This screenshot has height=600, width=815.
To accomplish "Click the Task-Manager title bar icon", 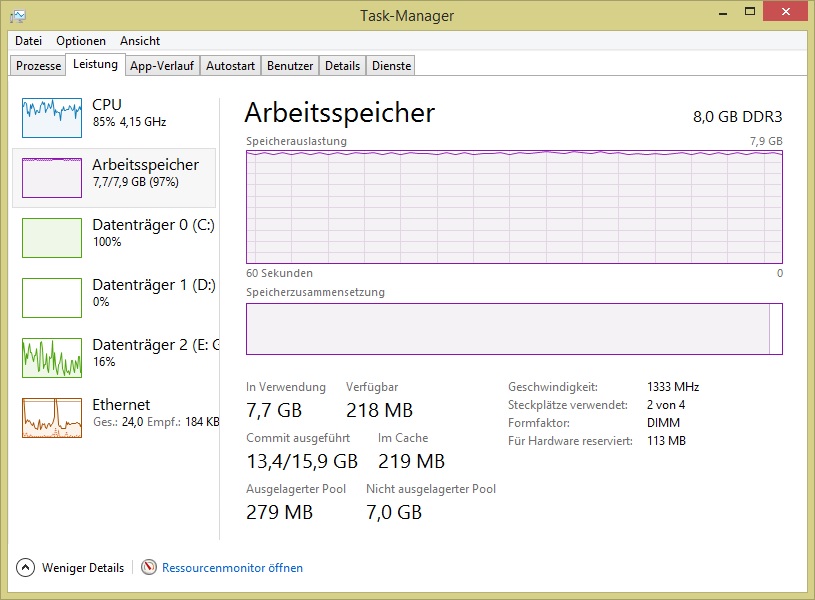I will (18, 15).
